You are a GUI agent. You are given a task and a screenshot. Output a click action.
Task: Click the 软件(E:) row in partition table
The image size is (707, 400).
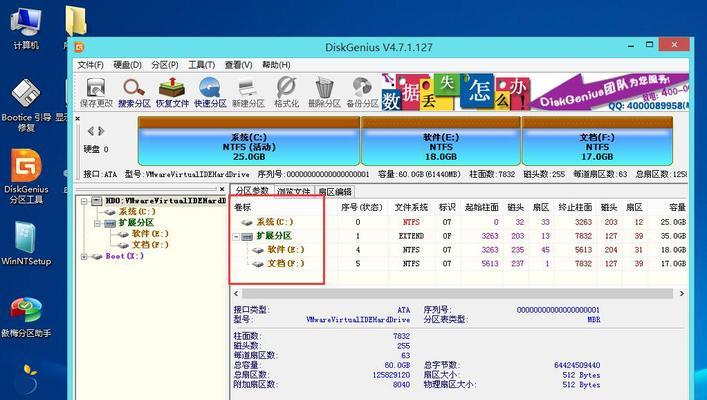[459, 250]
